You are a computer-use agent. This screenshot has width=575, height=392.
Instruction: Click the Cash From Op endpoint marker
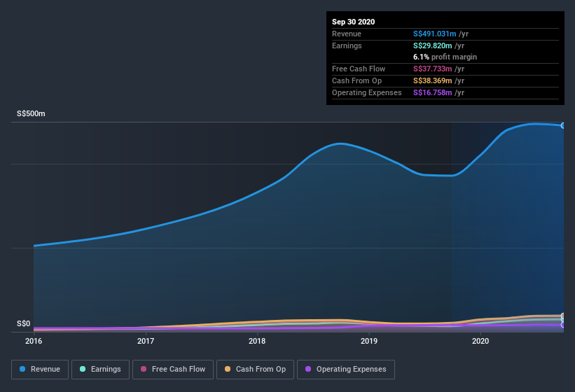(563, 316)
